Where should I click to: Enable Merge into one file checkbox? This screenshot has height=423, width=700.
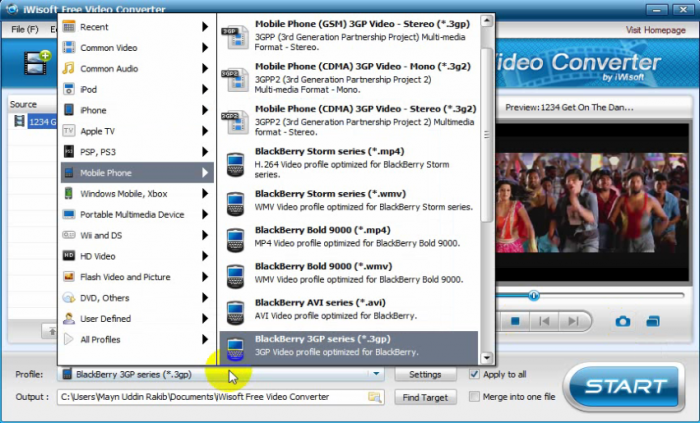474,397
